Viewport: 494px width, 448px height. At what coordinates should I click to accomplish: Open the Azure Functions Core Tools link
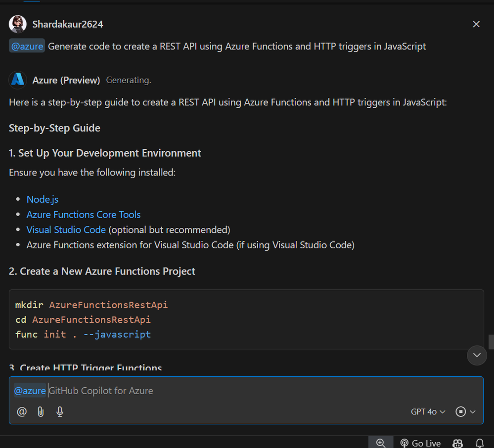click(x=84, y=215)
